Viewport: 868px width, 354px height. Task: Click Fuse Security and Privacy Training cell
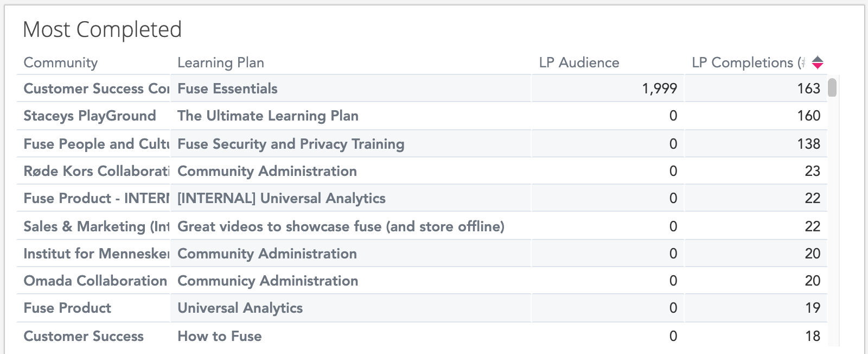[x=291, y=144]
